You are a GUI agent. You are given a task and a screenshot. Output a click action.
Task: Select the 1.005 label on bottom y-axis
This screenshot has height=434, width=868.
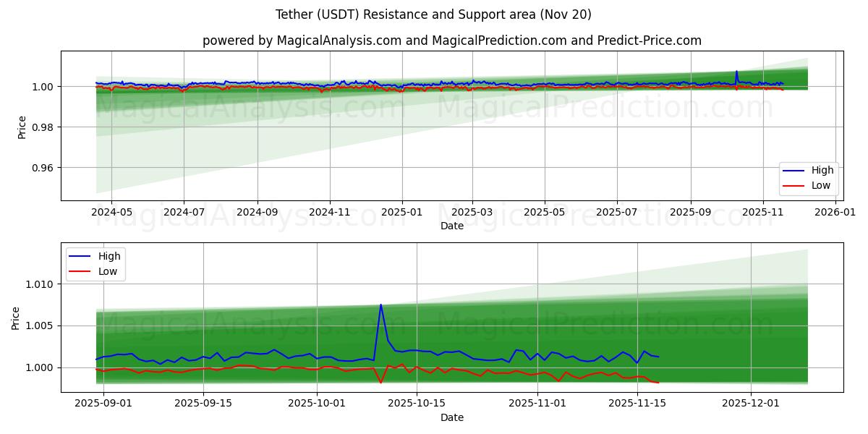pyautogui.click(x=41, y=326)
